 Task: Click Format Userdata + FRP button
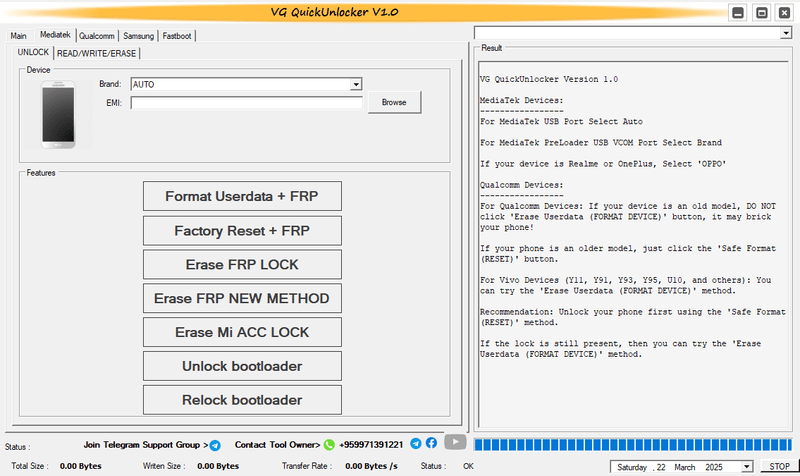pyautogui.click(x=242, y=196)
